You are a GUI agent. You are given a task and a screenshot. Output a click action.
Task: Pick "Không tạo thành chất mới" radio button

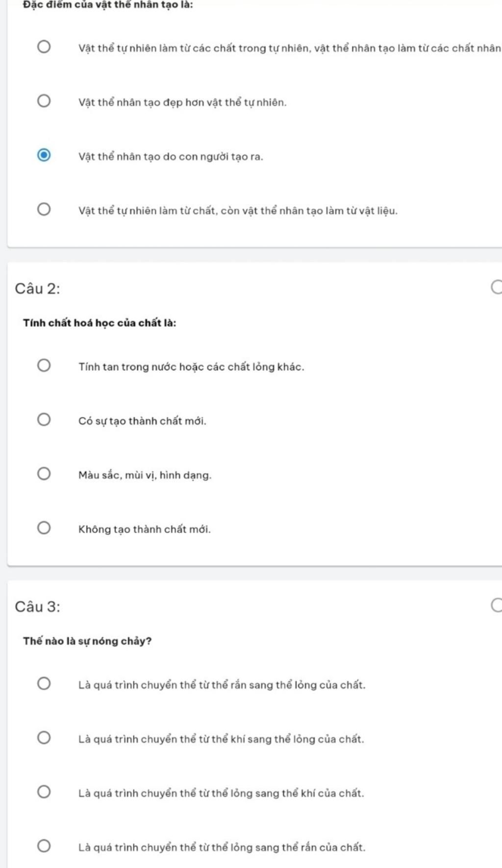44,528
